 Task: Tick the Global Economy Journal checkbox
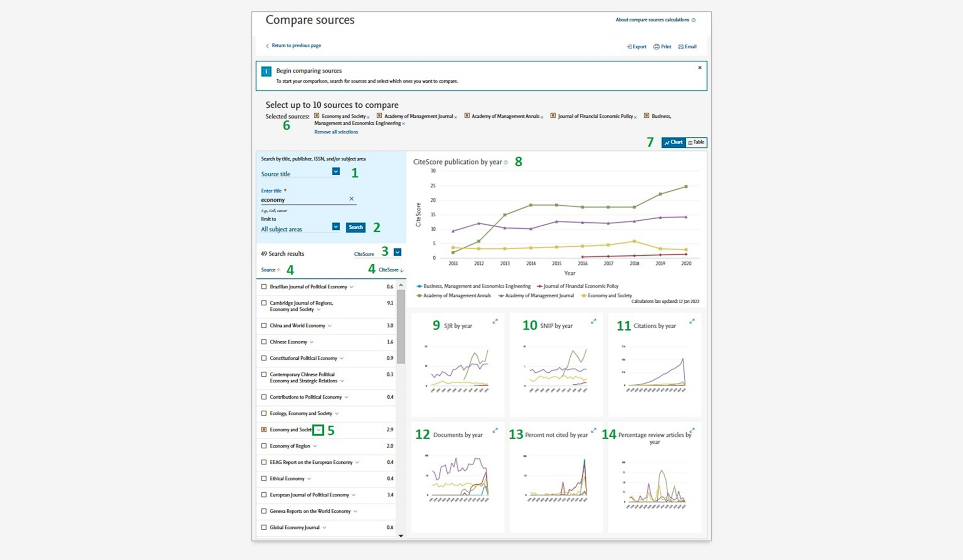[x=264, y=527]
